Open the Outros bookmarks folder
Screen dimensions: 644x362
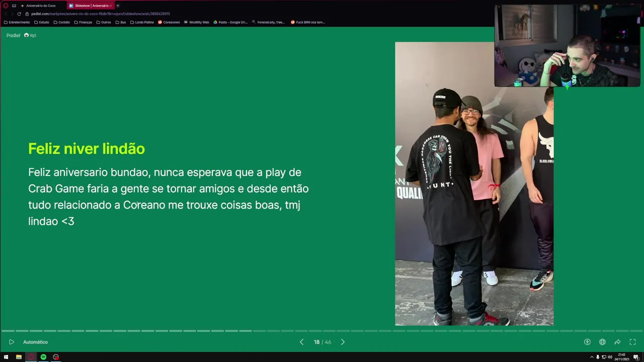click(x=104, y=22)
